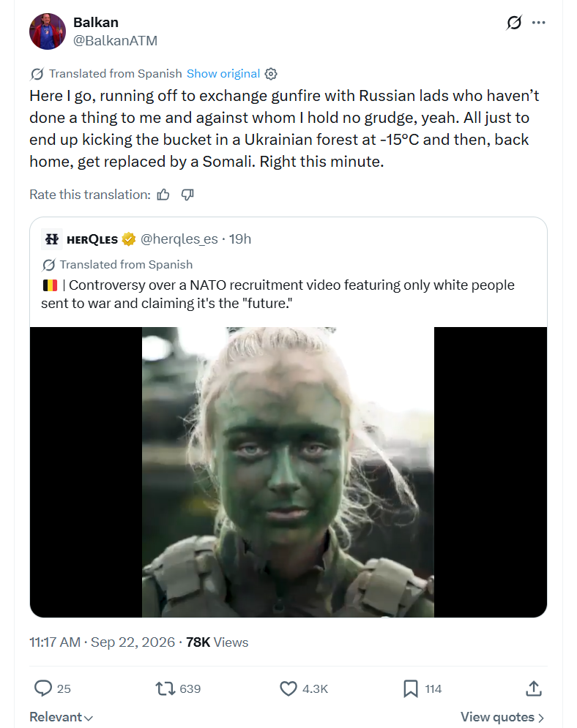Open View quotes link
Screen dimensions: 577x728
click(502, 717)
